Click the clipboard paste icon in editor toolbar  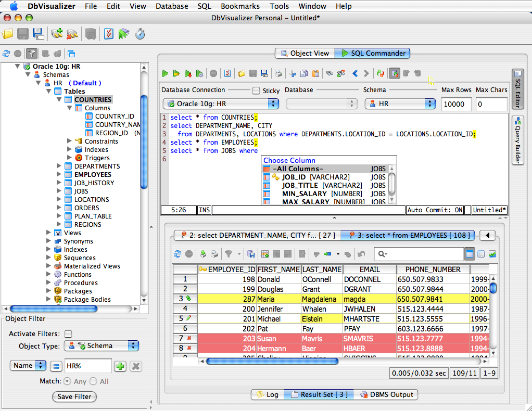[x=315, y=73]
